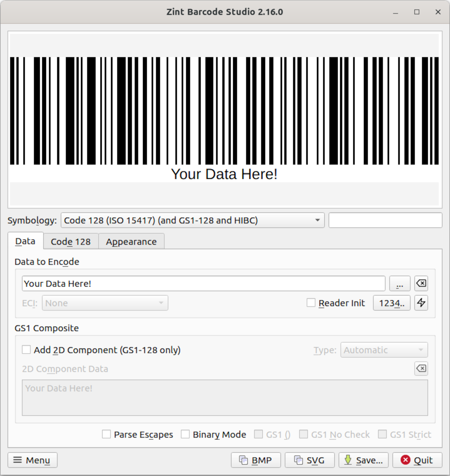
Task: Open sequence dialog via "1234.." icon
Action: (391, 303)
